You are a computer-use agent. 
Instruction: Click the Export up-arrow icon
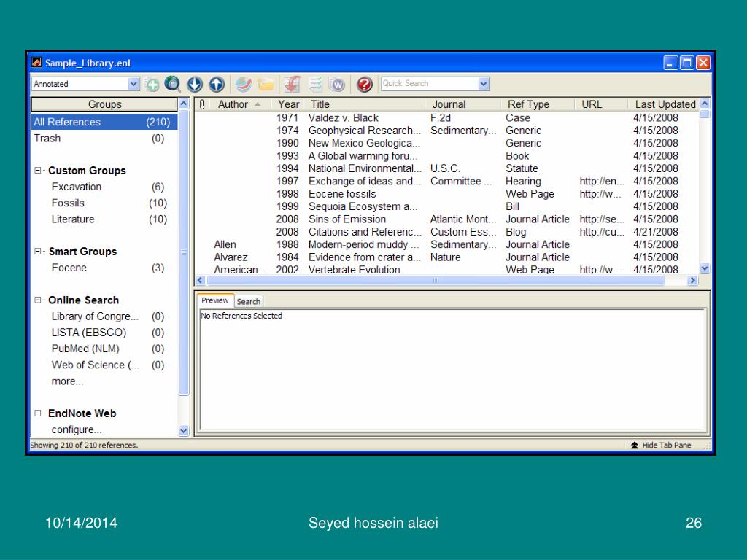coord(217,85)
